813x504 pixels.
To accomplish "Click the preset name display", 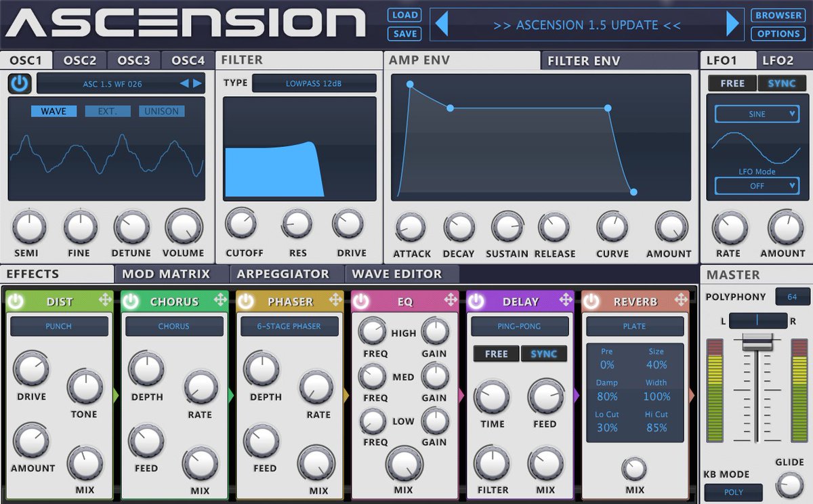I will (x=587, y=25).
